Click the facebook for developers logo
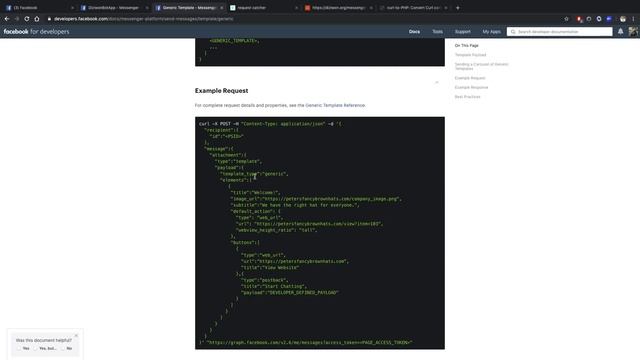Viewport: 640px width, 360px height. (x=36, y=31)
